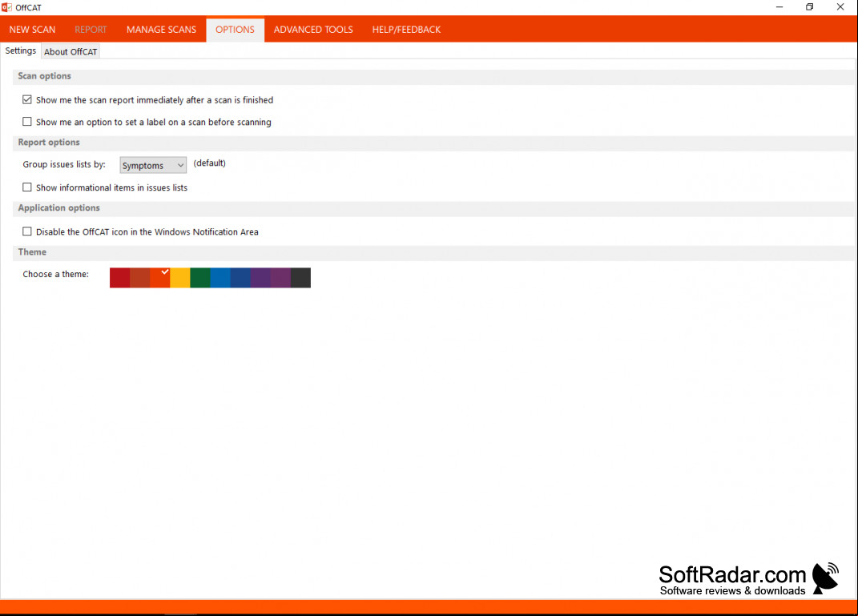Pick the bright blue theme swatch
This screenshot has height=616, width=858.
coord(220,278)
